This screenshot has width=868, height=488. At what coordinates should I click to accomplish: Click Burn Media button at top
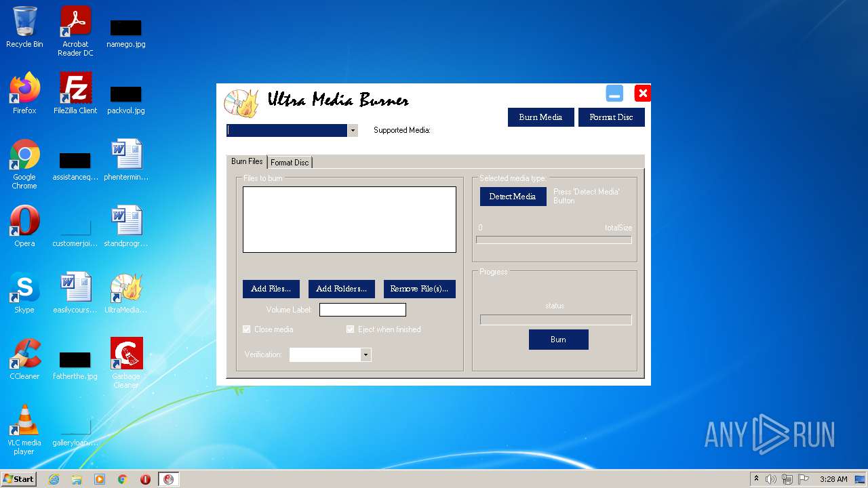[540, 117]
